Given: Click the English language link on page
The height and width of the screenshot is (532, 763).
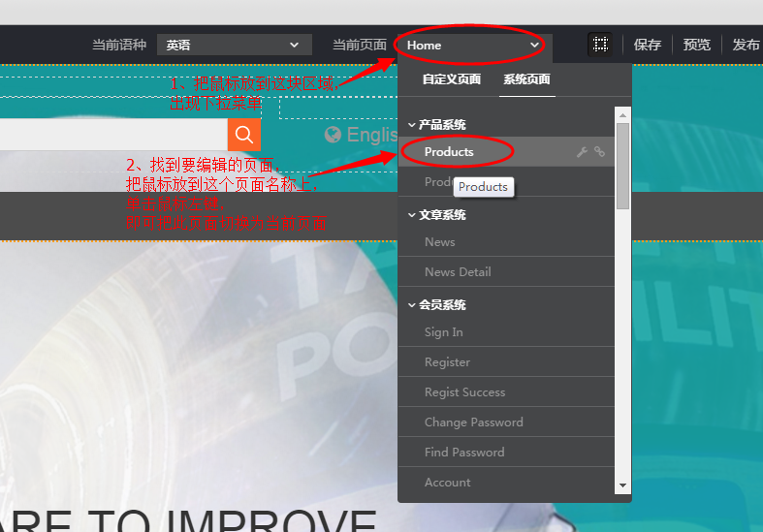Looking at the screenshot, I should [371, 135].
